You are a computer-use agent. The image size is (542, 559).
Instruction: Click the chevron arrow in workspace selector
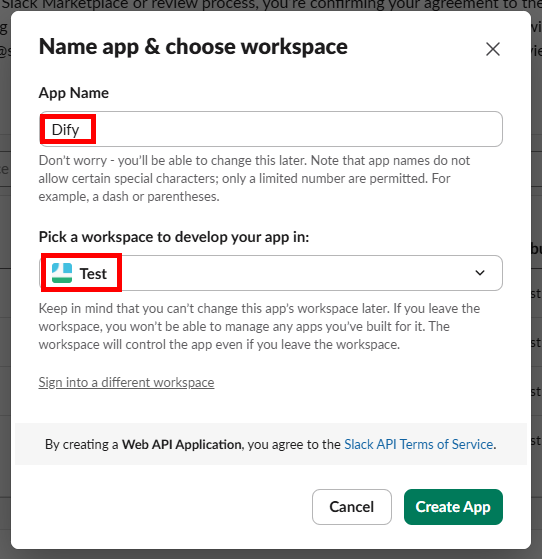(x=480, y=273)
